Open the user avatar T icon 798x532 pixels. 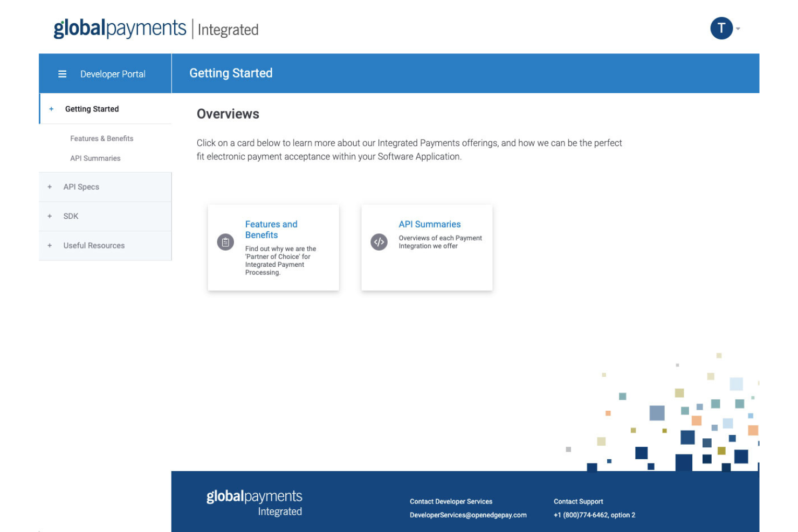[721, 28]
